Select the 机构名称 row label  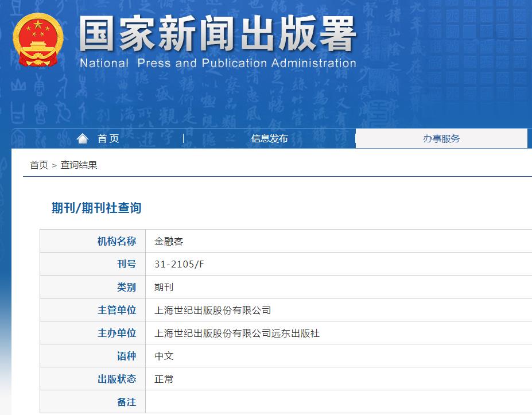coord(117,241)
